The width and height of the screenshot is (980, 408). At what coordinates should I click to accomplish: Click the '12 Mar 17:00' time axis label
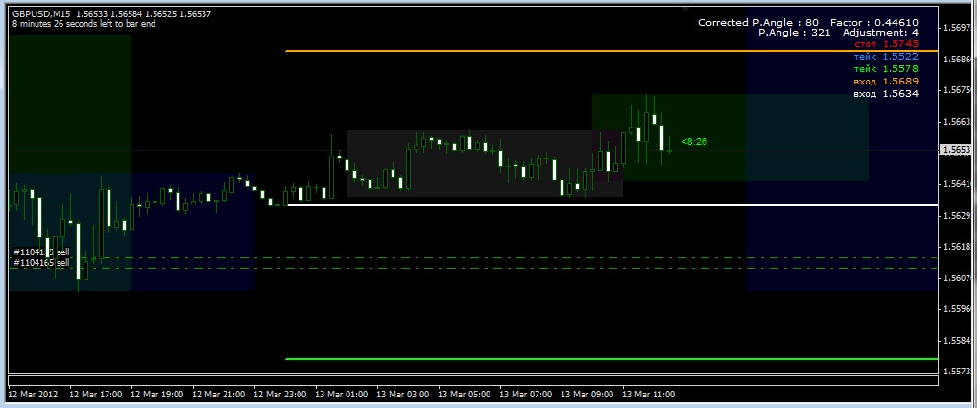pos(96,395)
